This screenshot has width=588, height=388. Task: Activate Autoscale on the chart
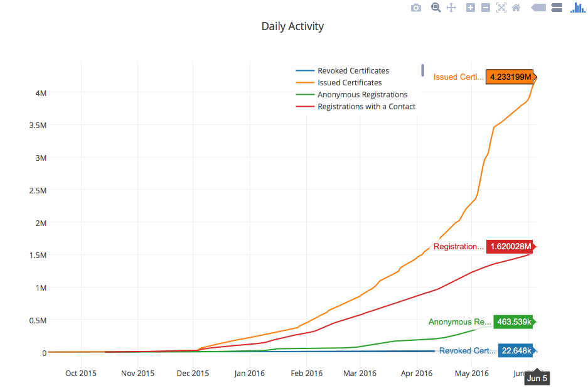pyautogui.click(x=501, y=8)
